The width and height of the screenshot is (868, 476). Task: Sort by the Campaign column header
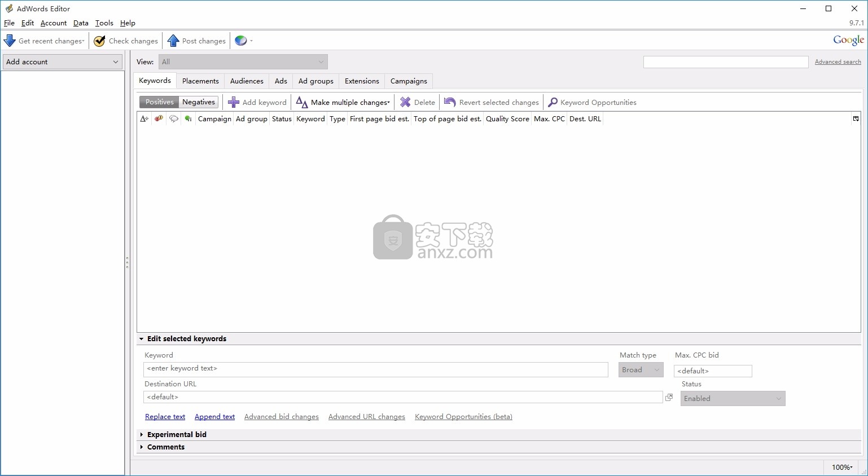pos(214,118)
